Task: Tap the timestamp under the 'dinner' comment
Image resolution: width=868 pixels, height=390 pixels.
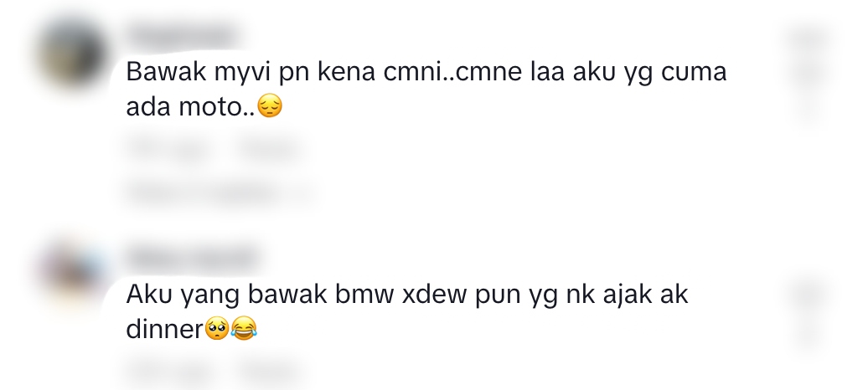Action: 169,370
